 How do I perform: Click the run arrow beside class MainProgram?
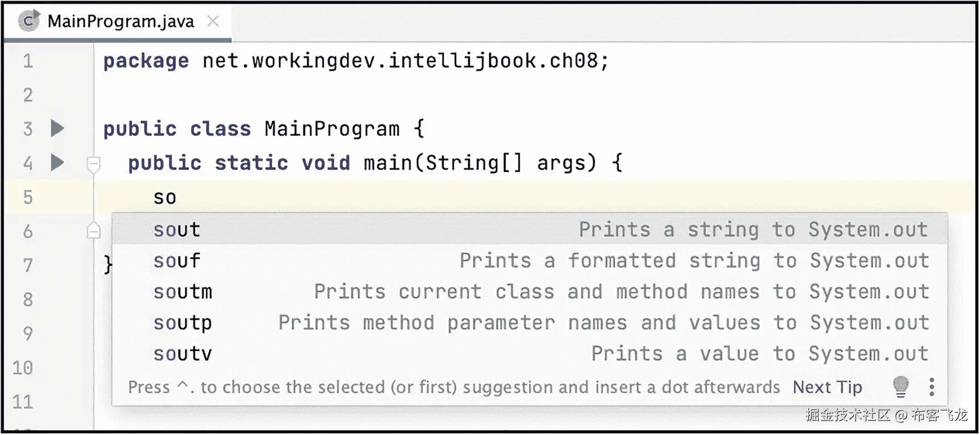(57, 128)
